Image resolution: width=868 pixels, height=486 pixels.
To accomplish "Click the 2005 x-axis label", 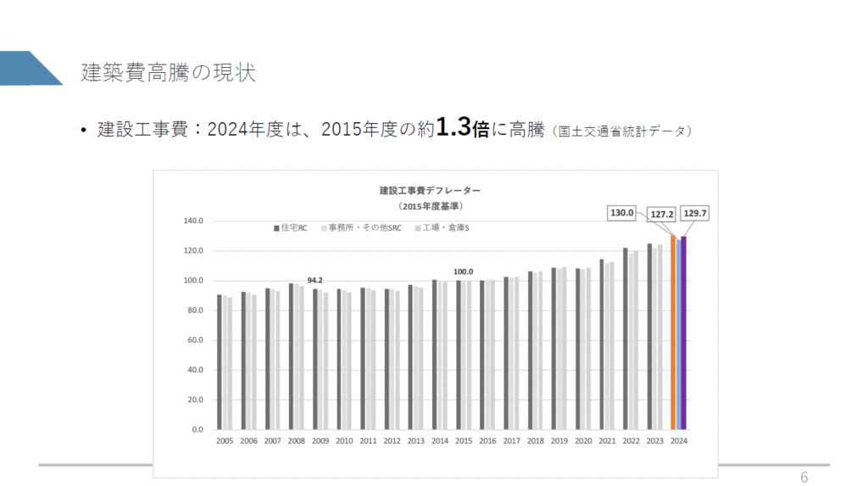I will click(225, 441).
